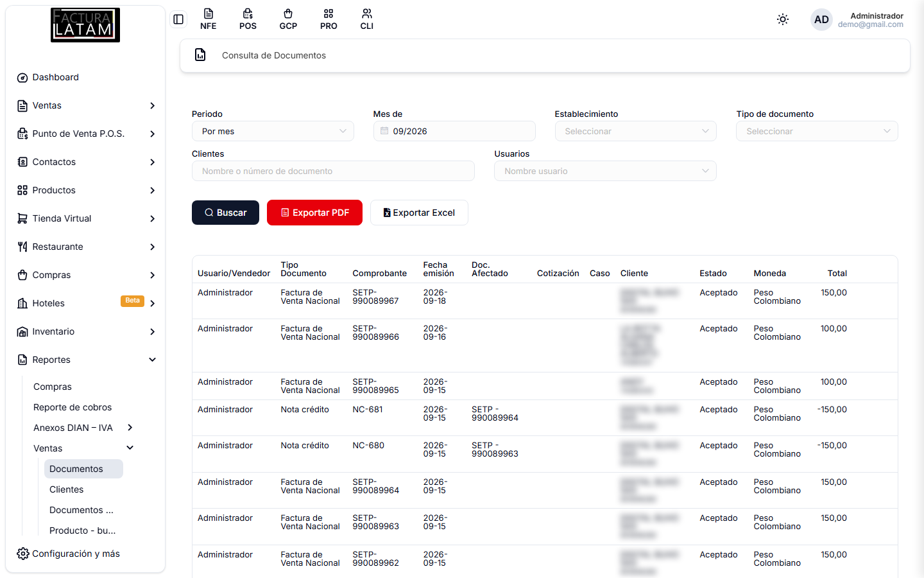Toggle the sidebar collapse icon
This screenshot has width=924, height=578.
(178, 19)
